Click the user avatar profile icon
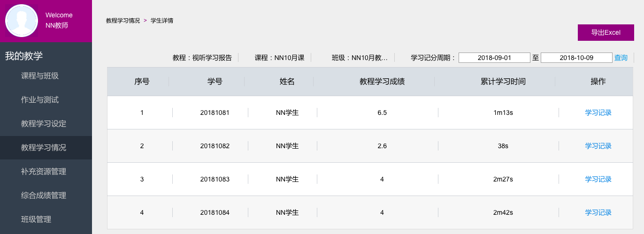The width and height of the screenshot is (644, 234). pyautogui.click(x=22, y=21)
